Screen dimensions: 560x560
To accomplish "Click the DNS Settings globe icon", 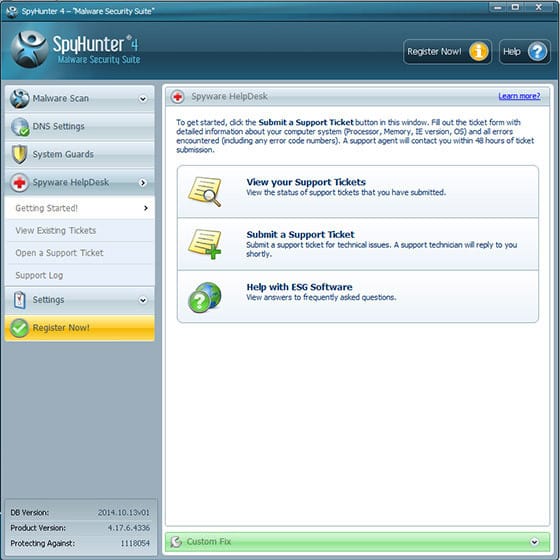I will pos(20,126).
